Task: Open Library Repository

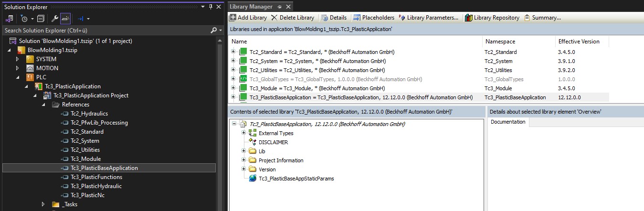Action: (x=492, y=18)
